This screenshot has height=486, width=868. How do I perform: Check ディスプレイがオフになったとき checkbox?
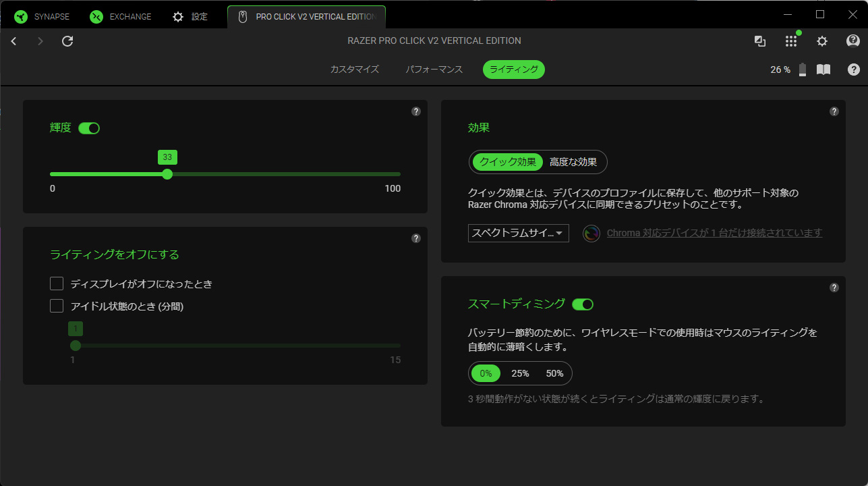click(x=57, y=284)
